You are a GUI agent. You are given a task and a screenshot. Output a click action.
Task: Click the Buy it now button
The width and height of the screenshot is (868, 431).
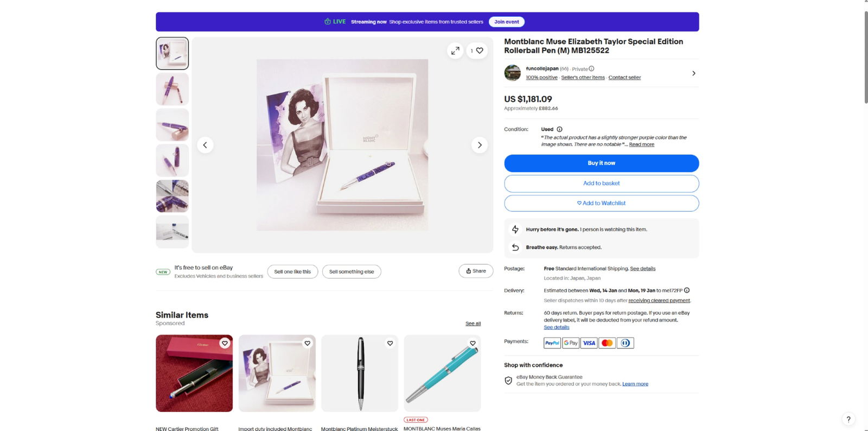601,163
